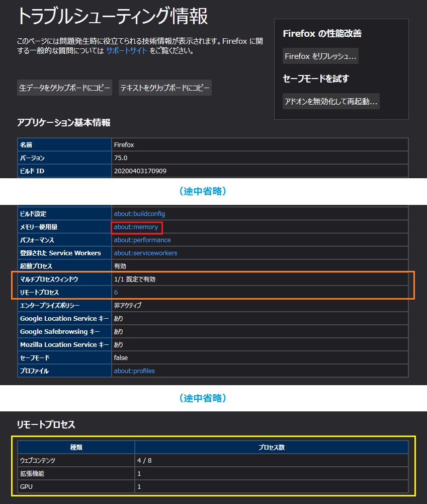Click the 種類 column header
This screenshot has width=427, height=504.
coord(76,447)
